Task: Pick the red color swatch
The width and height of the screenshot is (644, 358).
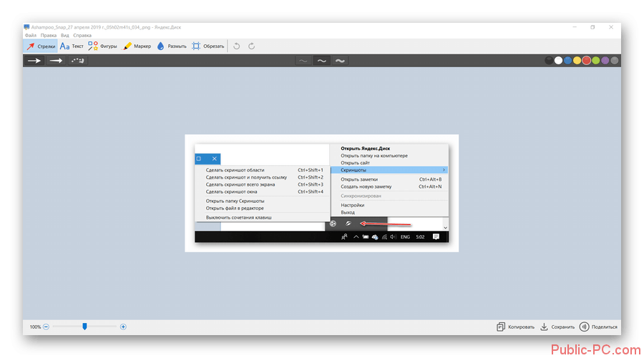Action: pyautogui.click(x=587, y=61)
